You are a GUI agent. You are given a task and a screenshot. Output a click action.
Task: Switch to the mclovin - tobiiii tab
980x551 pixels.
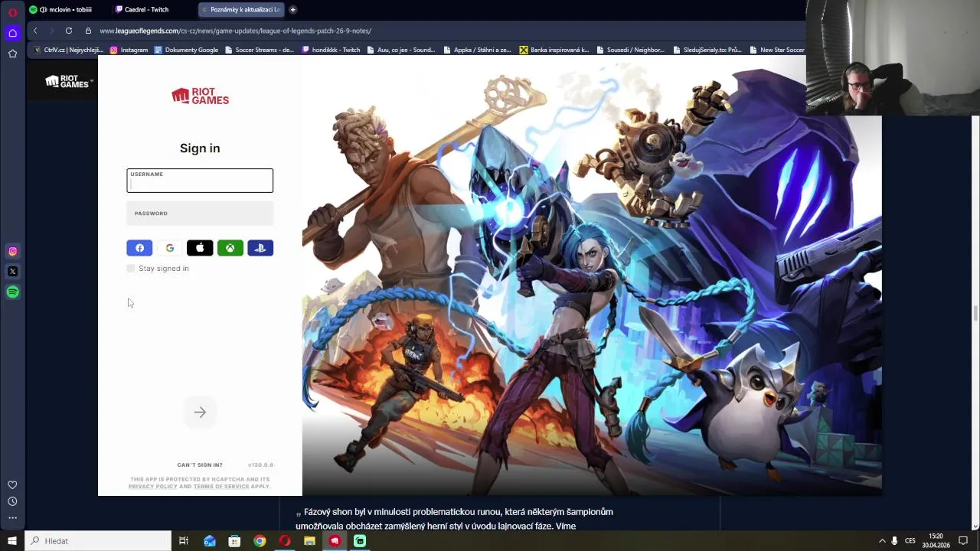click(66, 10)
